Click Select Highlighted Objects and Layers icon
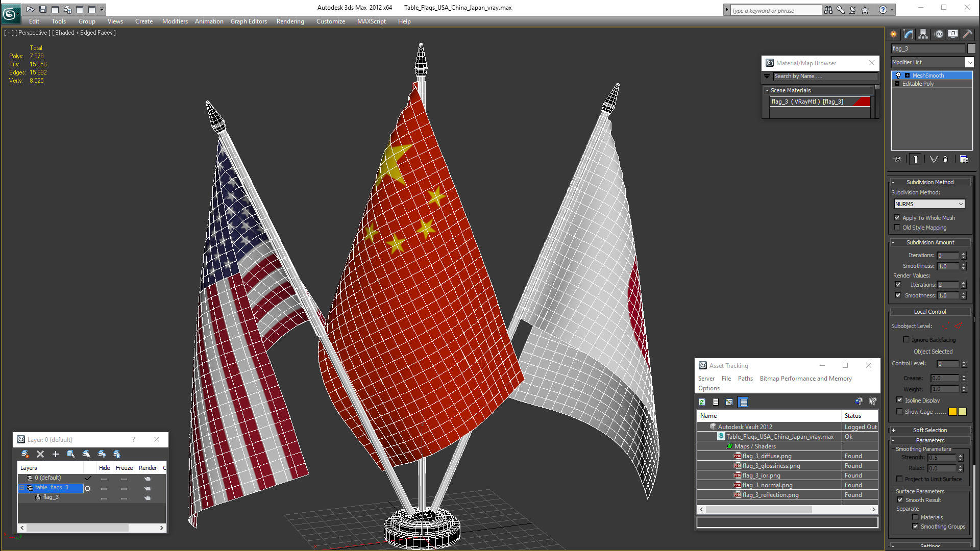The image size is (980, 551). pos(71,454)
